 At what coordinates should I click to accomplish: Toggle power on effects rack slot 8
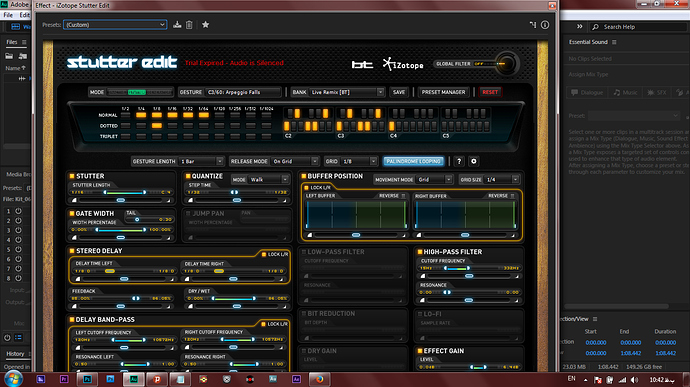click(x=18, y=278)
